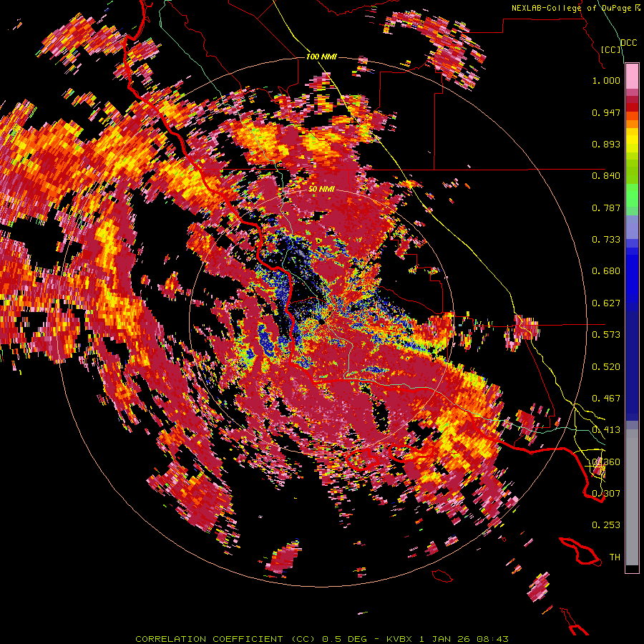The width and height of the screenshot is (644, 644).
Task: Click the 0.733 scale value
Action: (x=606, y=240)
